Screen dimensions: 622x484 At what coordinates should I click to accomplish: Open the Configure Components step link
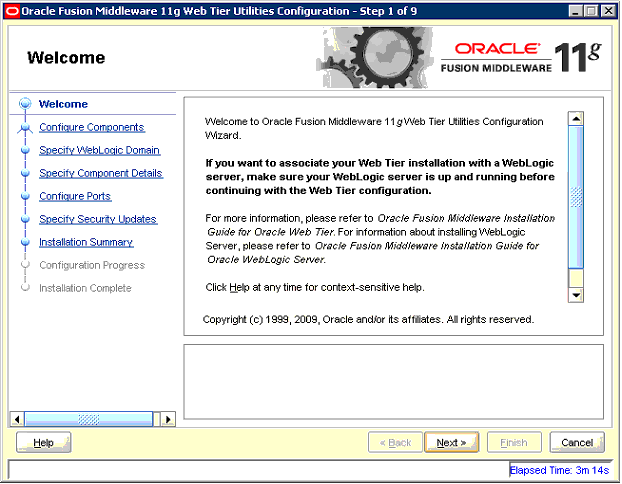[x=92, y=127]
